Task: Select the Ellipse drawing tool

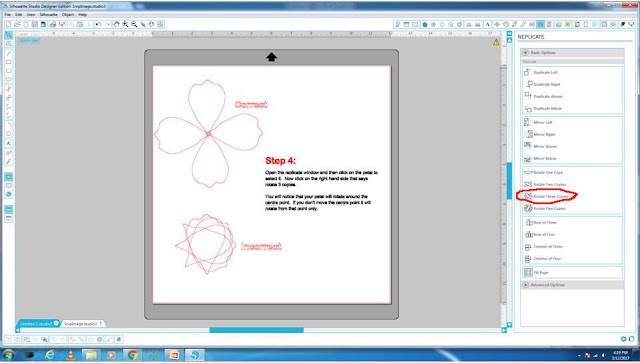Action: (x=9, y=79)
